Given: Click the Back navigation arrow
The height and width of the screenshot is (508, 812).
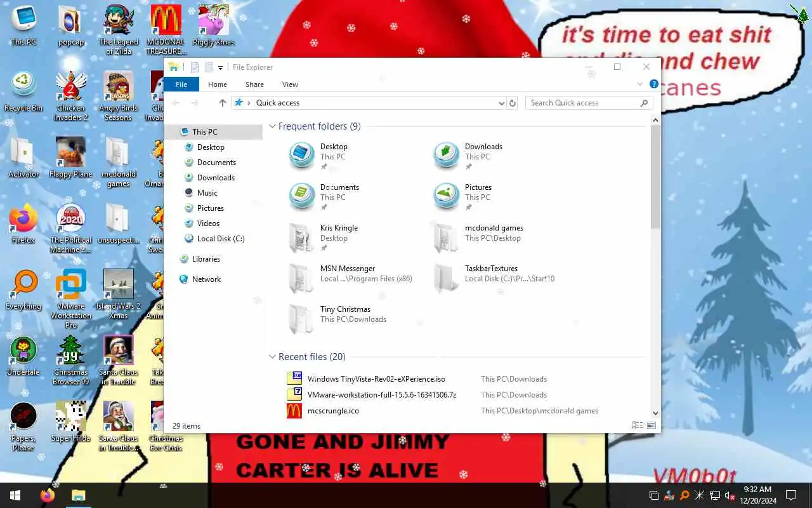Looking at the screenshot, I should point(176,103).
